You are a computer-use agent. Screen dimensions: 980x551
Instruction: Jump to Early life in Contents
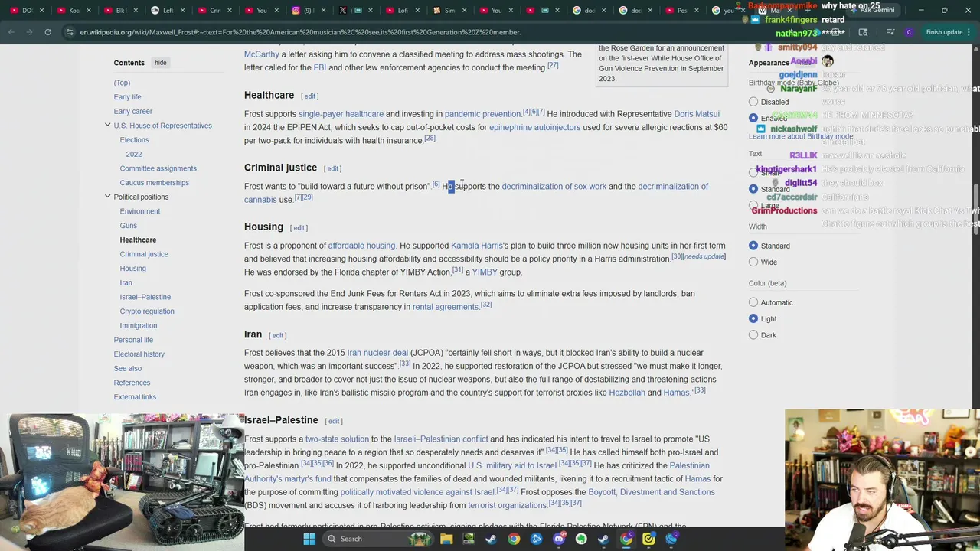[x=127, y=97]
